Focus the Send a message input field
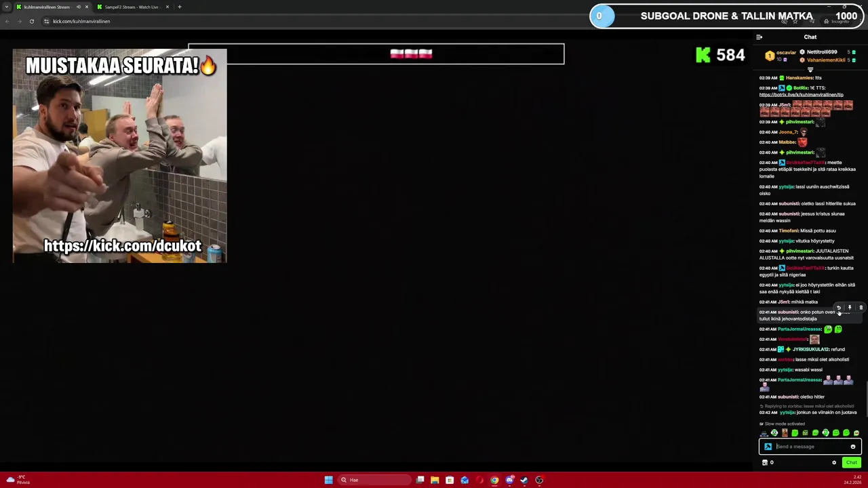Image resolution: width=868 pixels, height=488 pixels. (811, 447)
